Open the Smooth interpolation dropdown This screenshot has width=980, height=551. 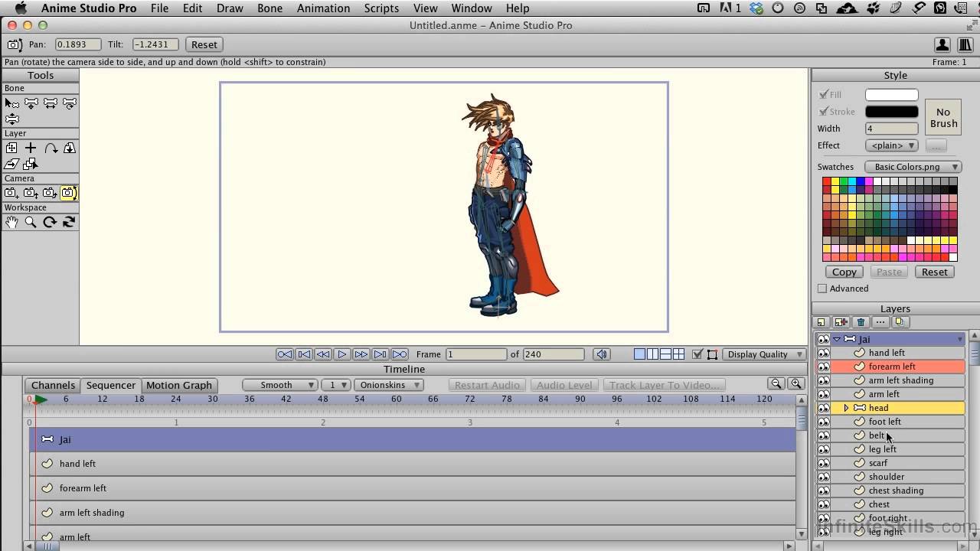tap(280, 385)
